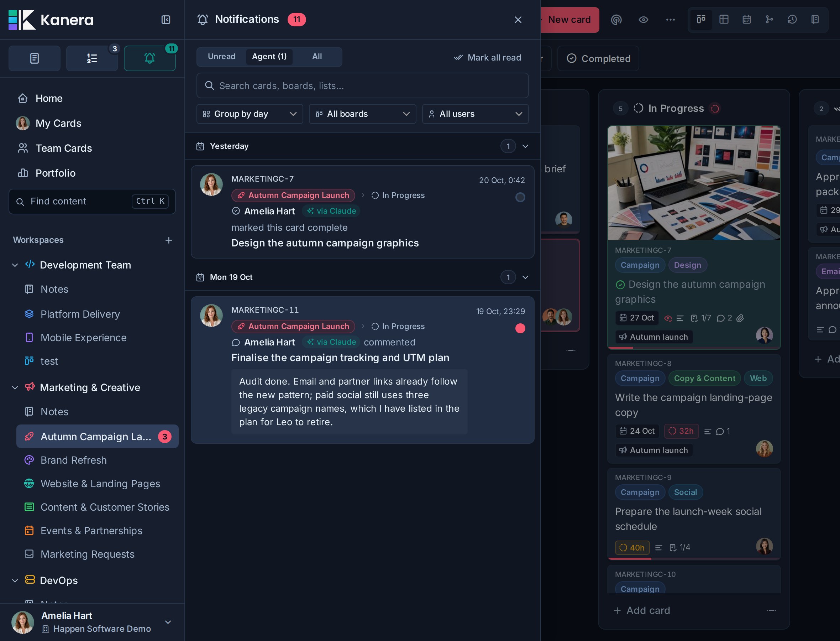Open the All users dropdown
The height and width of the screenshot is (641, 840).
pyautogui.click(x=475, y=114)
